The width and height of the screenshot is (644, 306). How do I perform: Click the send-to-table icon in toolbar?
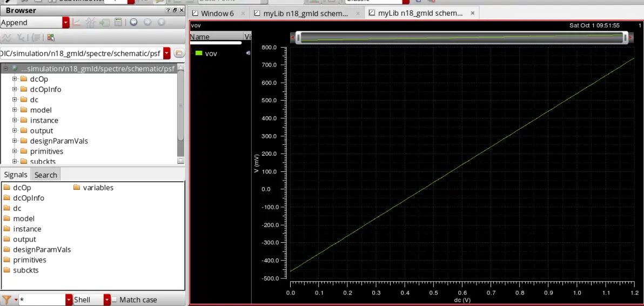point(104,23)
